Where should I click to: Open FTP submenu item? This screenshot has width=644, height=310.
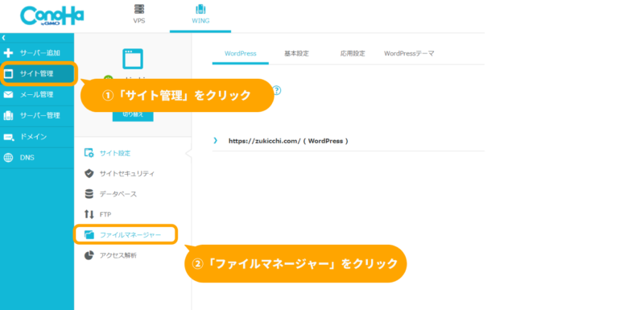coord(105,214)
